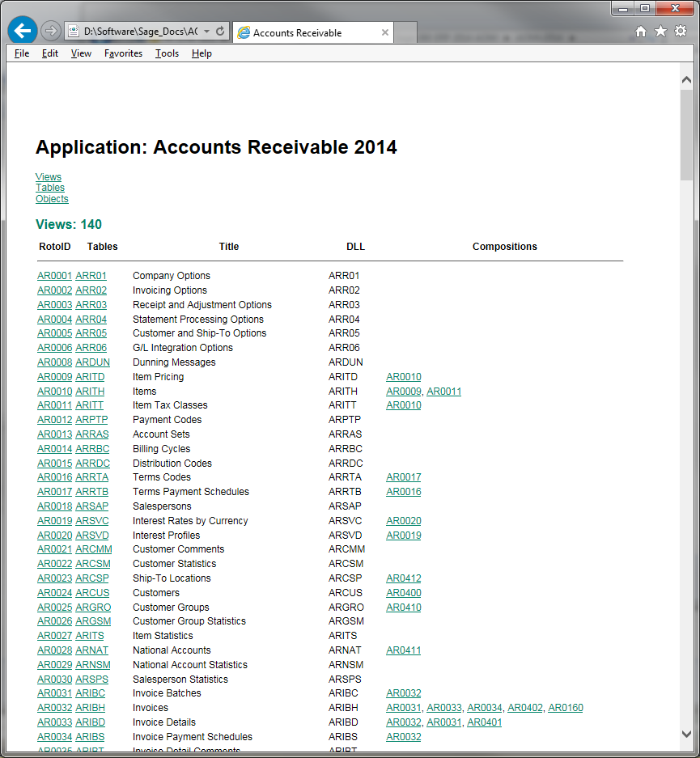Open the File menu

[22, 53]
